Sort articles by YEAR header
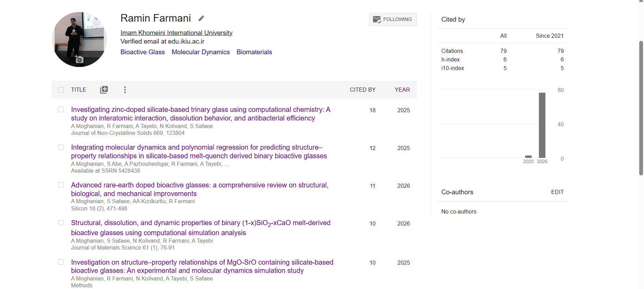 402,90
